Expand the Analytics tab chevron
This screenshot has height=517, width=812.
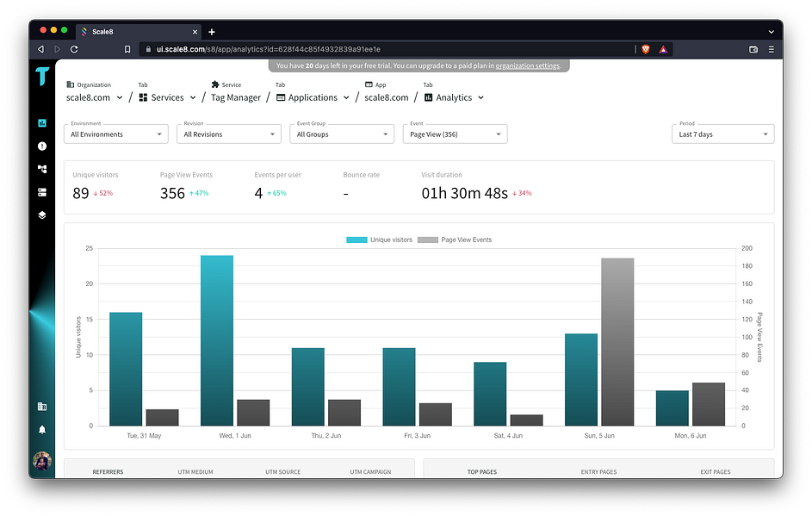coord(480,97)
